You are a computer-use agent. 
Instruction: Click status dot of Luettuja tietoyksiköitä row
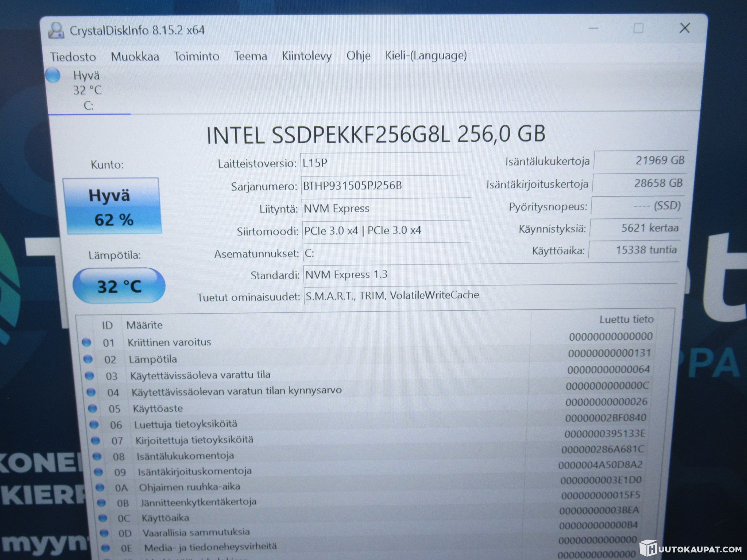click(94, 424)
